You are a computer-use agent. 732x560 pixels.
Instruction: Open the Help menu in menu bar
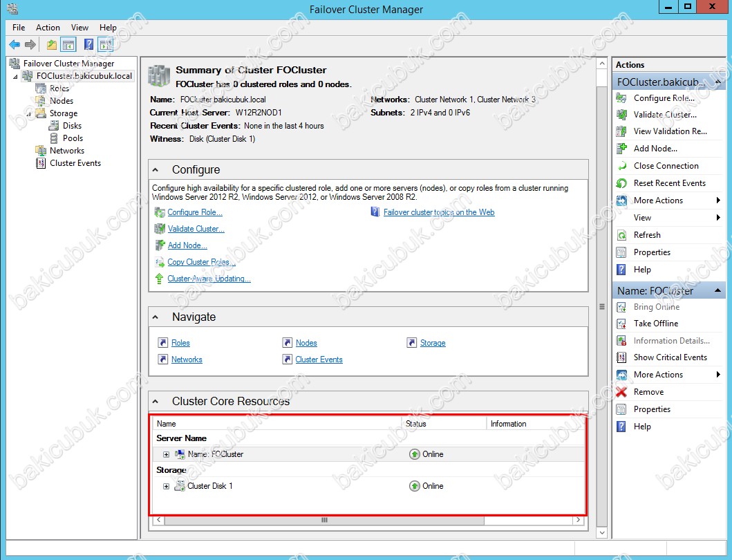tap(108, 28)
